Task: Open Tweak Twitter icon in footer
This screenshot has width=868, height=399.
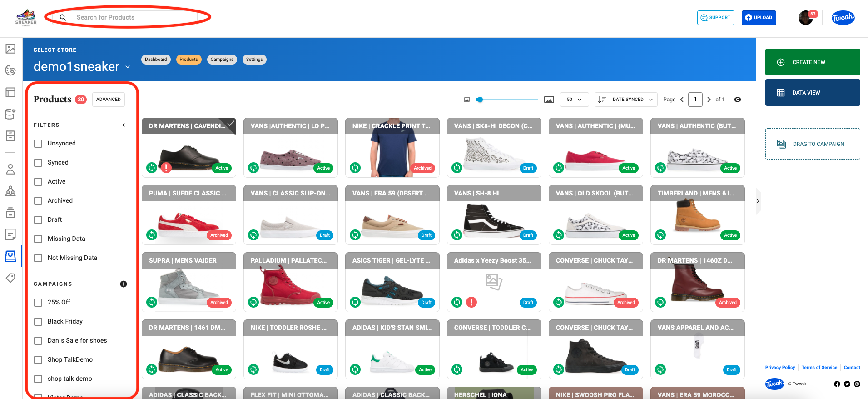Action: pos(847,384)
